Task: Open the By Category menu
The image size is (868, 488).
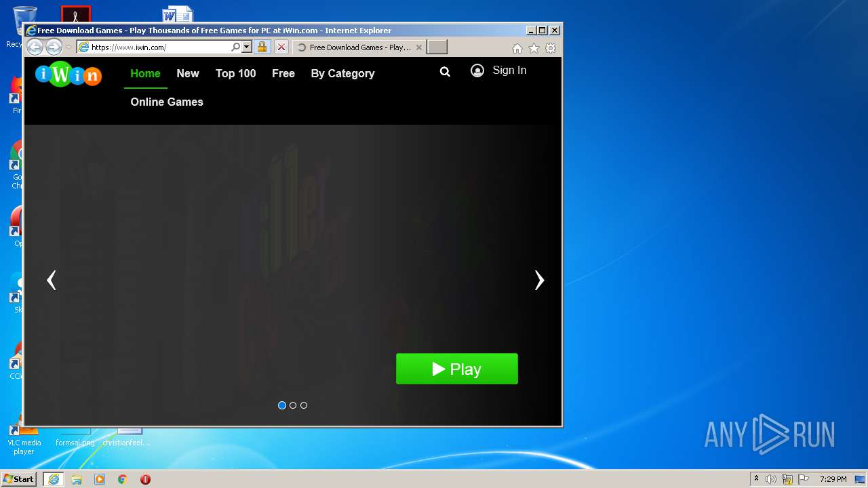Action: coord(342,73)
